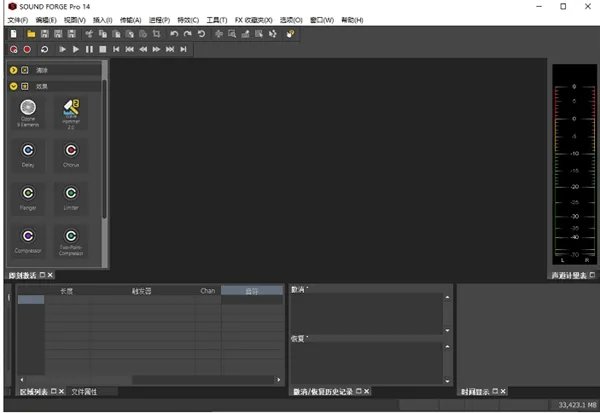
Task: Close the left effects panel tab
Action: click(x=50, y=275)
